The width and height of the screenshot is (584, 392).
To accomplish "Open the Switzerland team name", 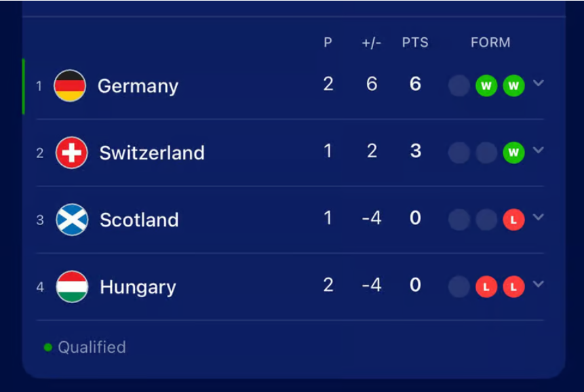I will coord(152,153).
